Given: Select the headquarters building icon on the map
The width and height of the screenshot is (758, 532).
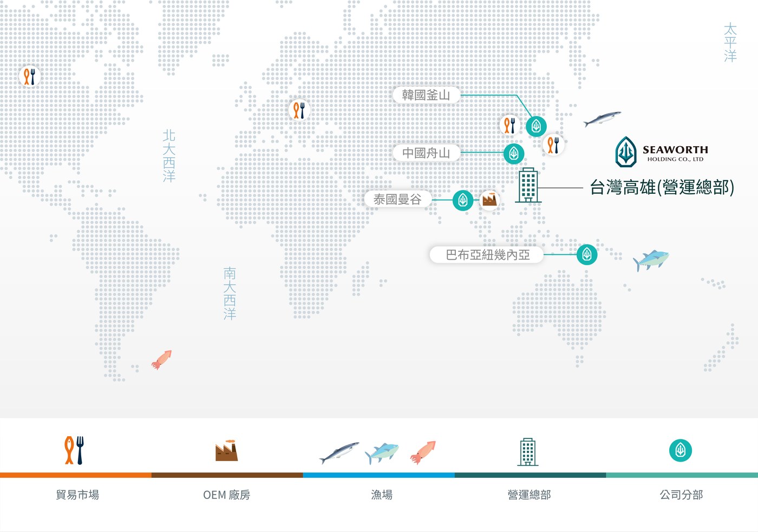Looking at the screenshot, I should pyautogui.click(x=528, y=185).
